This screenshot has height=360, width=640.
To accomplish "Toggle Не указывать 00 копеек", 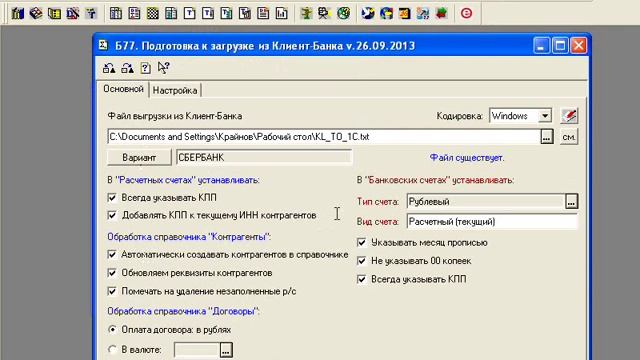I will (362, 261).
